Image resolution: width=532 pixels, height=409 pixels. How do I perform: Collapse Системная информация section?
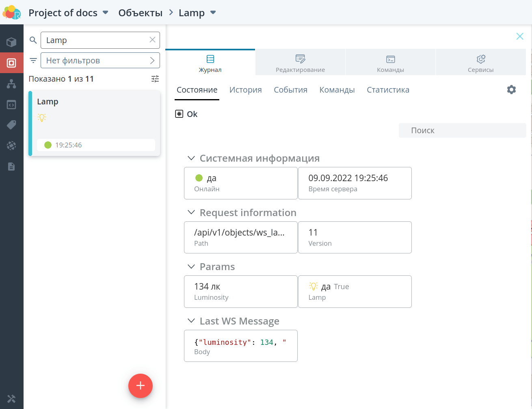pos(191,158)
